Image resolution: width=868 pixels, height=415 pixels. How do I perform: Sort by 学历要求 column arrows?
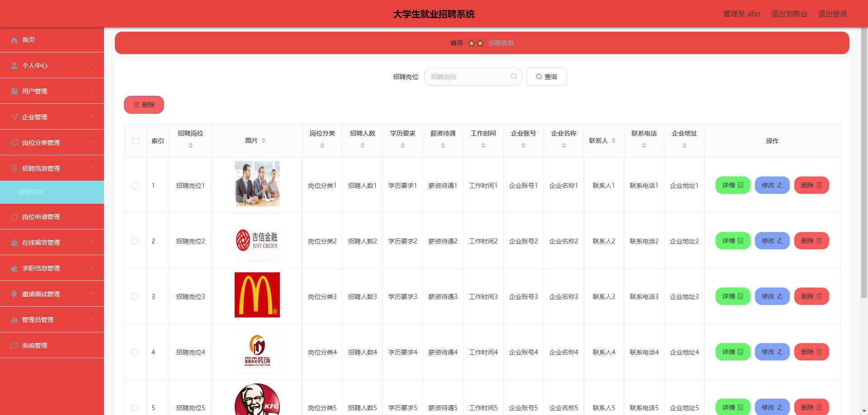coord(403,145)
